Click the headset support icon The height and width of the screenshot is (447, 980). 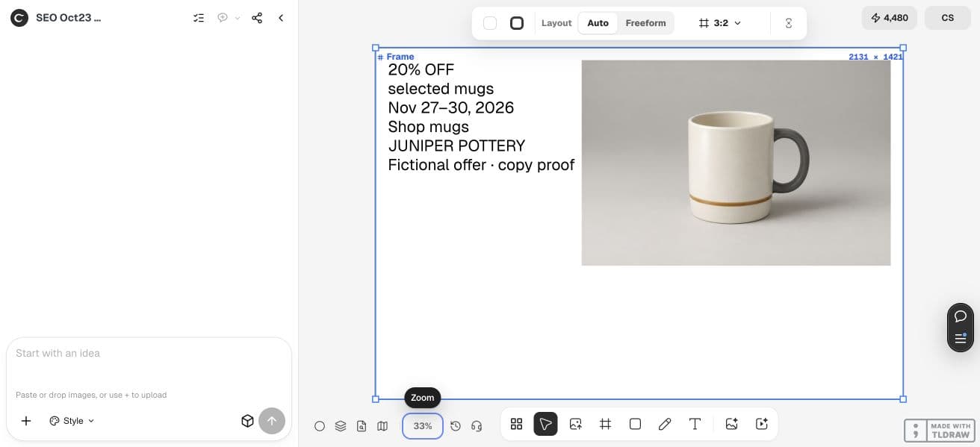(477, 426)
